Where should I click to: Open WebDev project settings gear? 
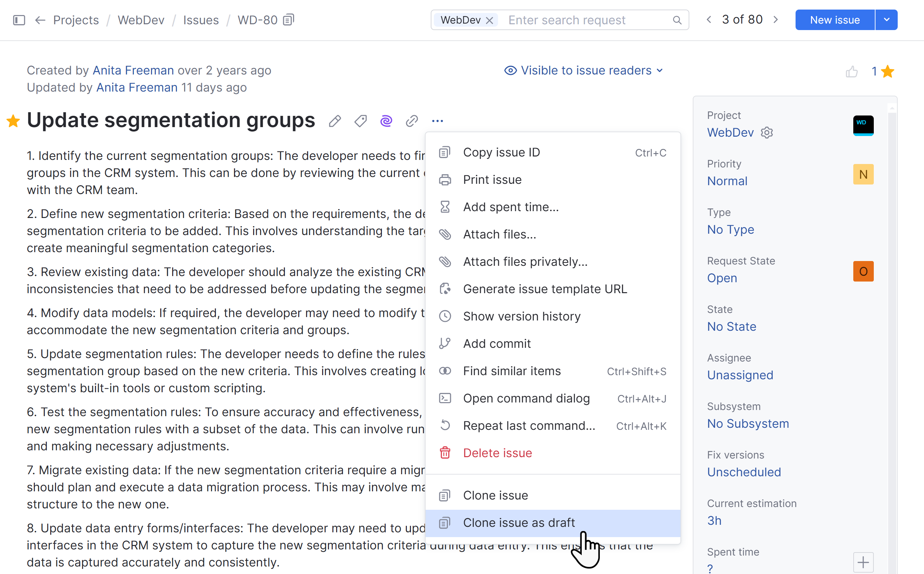767,133
